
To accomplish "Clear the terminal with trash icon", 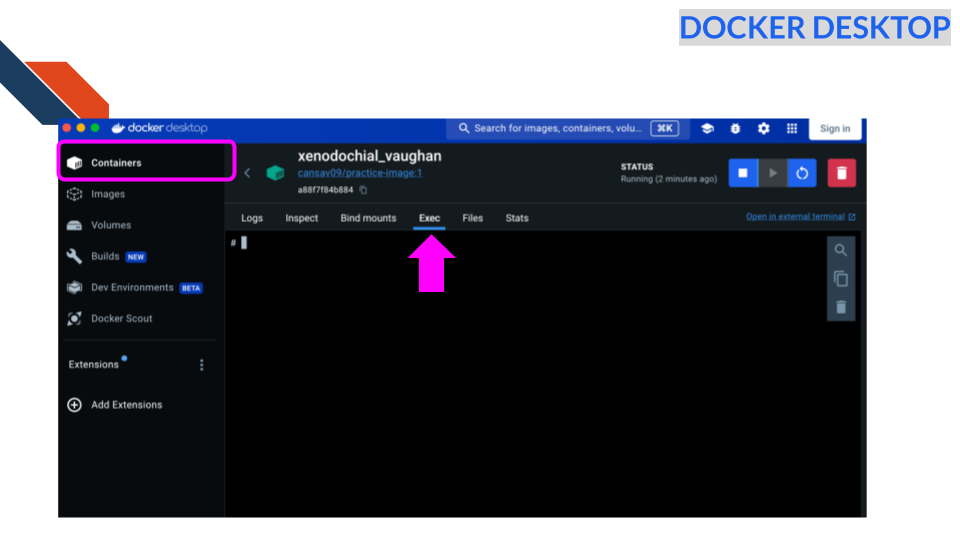I will [x=841, y=307].
